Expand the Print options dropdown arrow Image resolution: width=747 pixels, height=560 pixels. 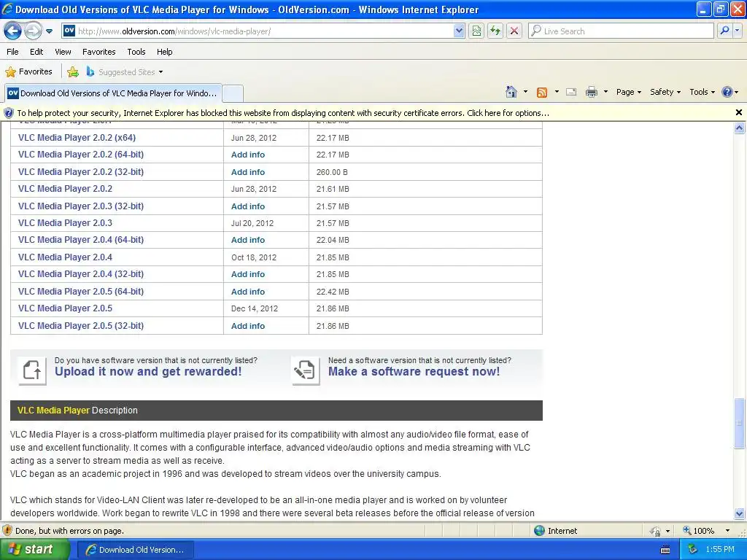coord(605,92)
